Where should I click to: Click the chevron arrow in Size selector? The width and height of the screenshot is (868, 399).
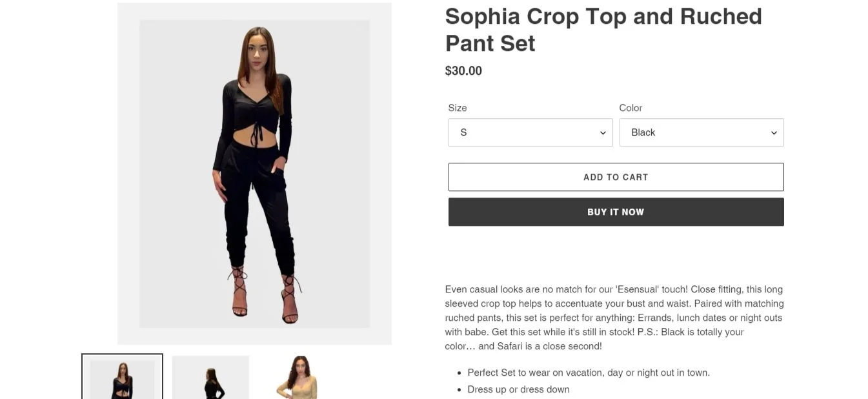tap(603, 133)
